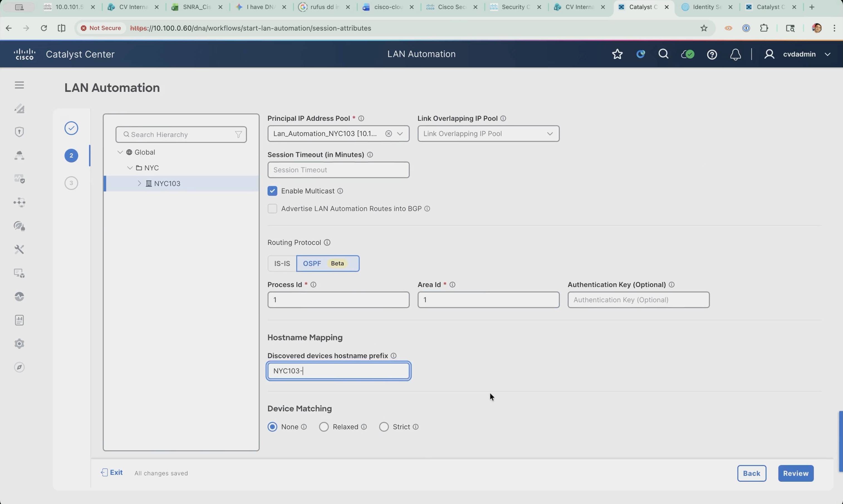Open the hamburger navigation menu
Viewport: 843px width, 504px height.
pos(19,85)
